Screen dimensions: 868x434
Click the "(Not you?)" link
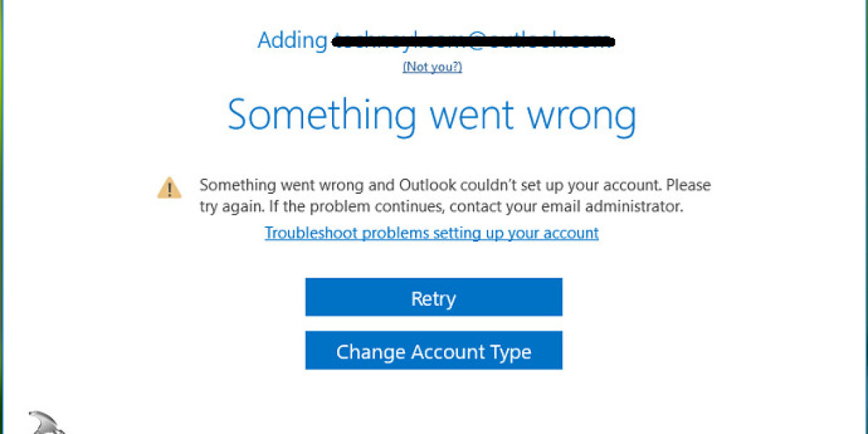click(x=433, y=67)
